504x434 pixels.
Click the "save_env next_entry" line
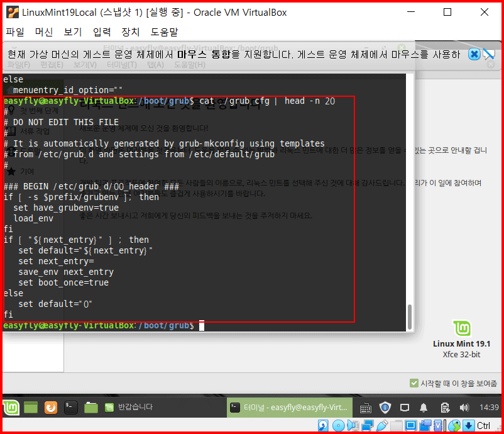pos(66,272)
